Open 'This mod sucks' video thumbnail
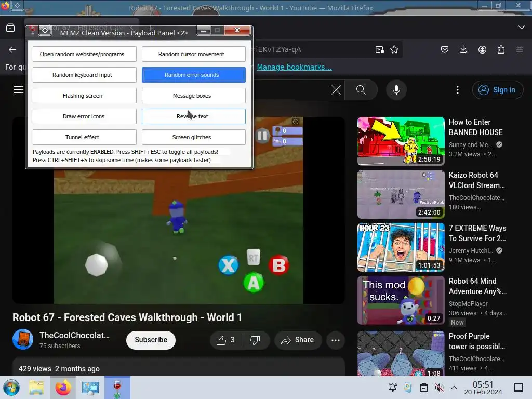The image size is (532, 399). coord(401,300)
